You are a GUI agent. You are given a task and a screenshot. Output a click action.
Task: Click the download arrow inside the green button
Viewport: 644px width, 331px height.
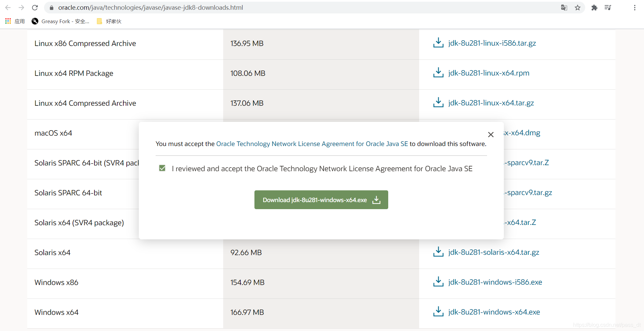coord(376,200)
